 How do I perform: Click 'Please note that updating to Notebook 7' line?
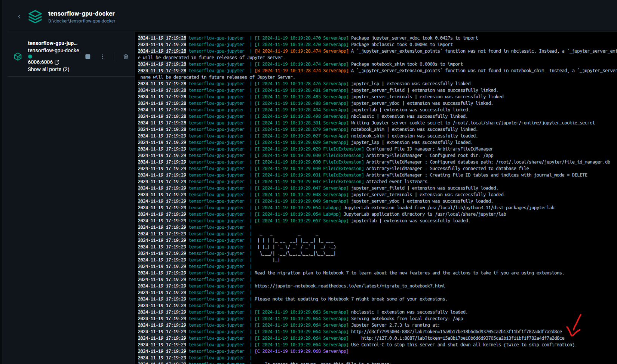[x=351, y=299]
